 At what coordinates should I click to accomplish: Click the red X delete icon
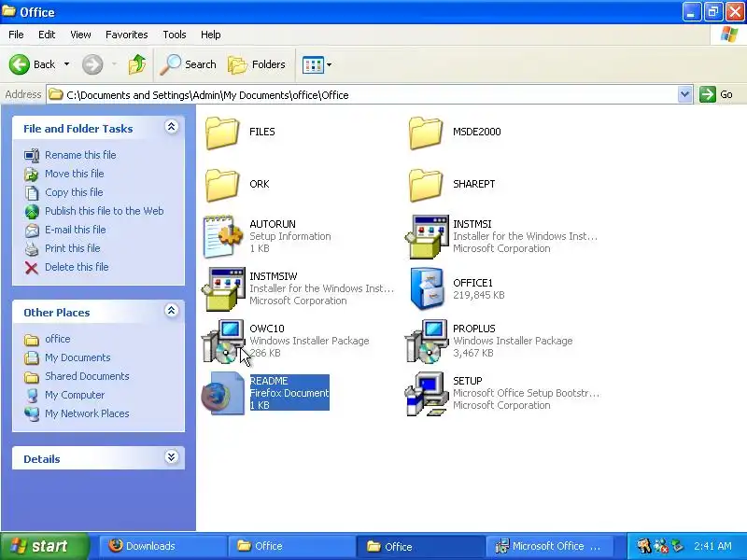pos(32,268)
